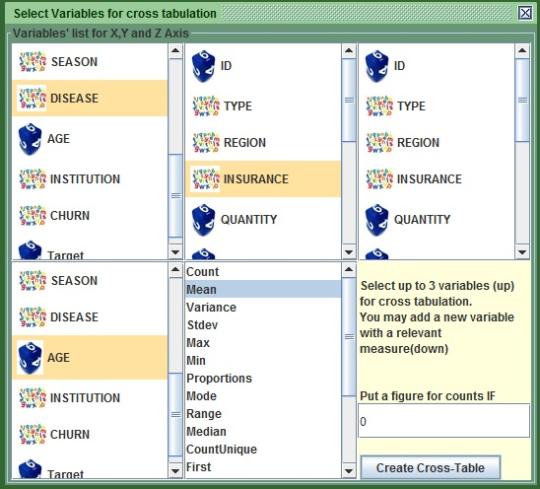
Task: Choose Variance measure
Action: click(263, 307)
